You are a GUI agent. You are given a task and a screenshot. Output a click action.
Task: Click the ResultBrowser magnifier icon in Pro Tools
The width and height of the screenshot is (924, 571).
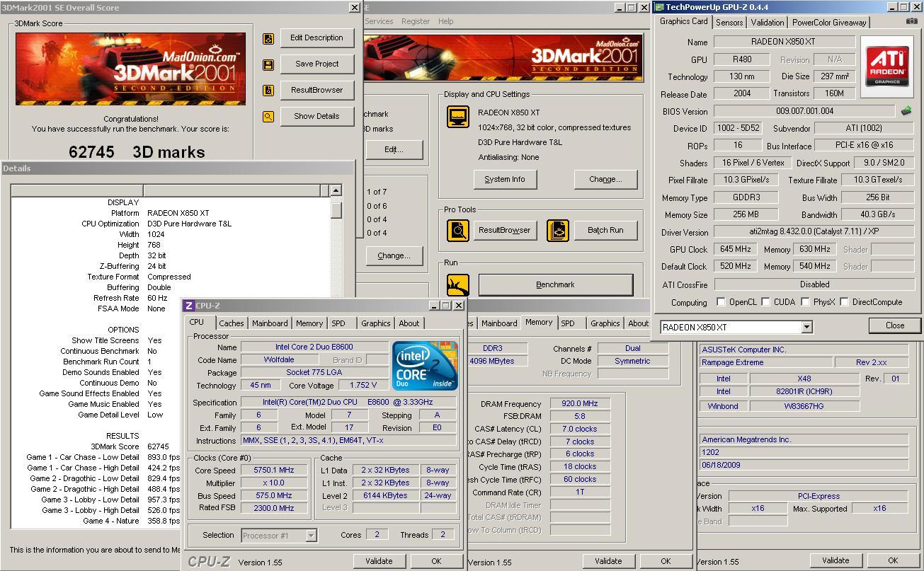point(458,231)
